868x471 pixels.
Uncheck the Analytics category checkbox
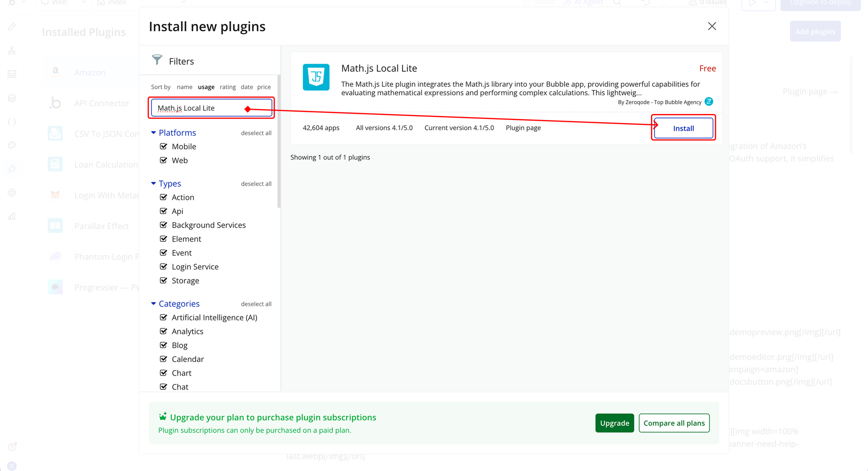[163, 332]
